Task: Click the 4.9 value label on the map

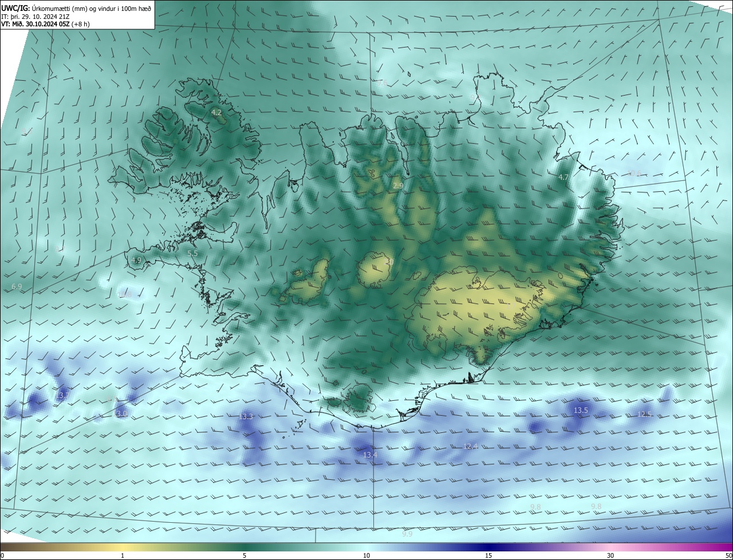Action: coord(136,260)
